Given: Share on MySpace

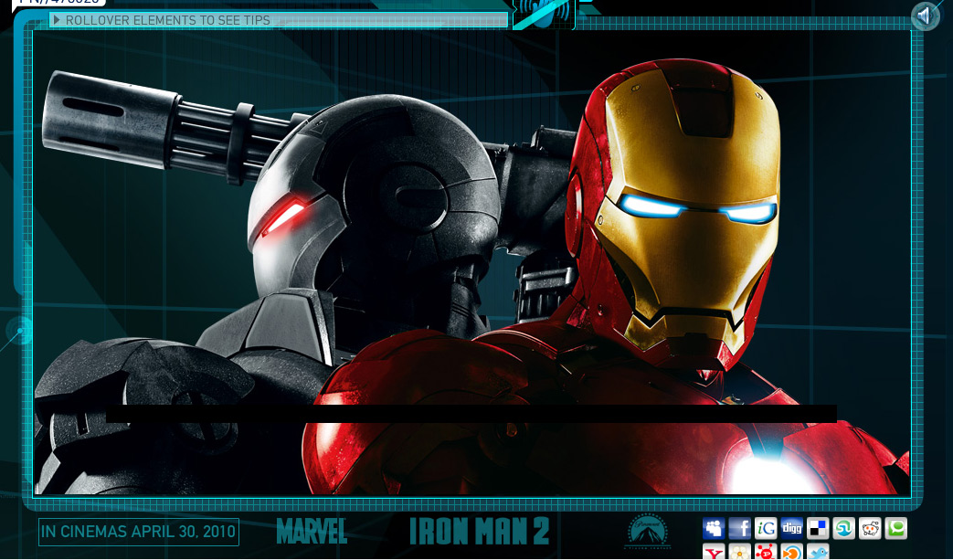Looking at the screenshot, I should click(714, 528).
